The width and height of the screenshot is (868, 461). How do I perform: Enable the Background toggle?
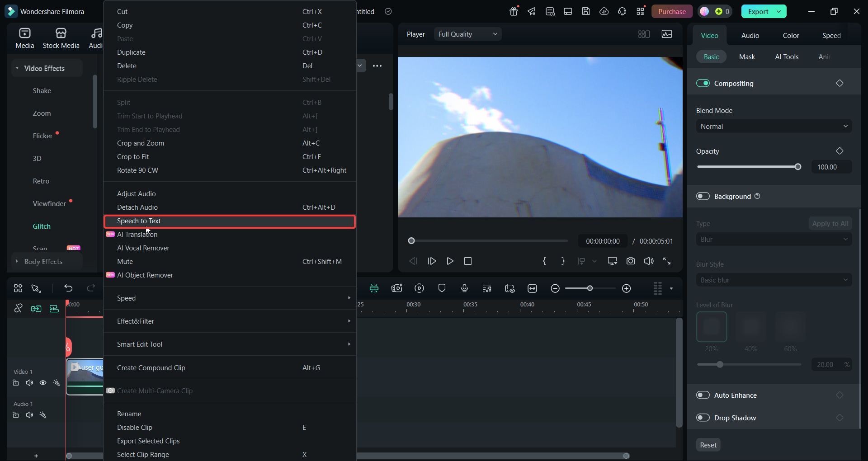click(x=703, y=196)
